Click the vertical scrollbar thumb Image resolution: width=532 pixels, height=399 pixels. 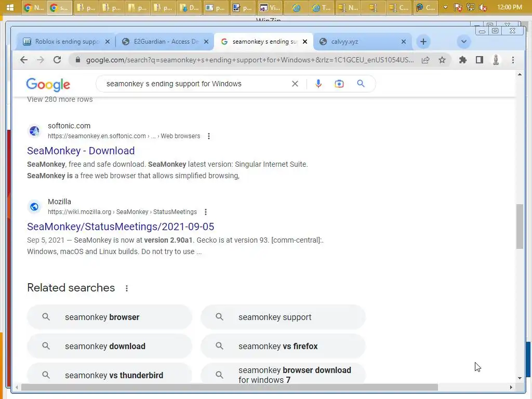tap(520, 227)
